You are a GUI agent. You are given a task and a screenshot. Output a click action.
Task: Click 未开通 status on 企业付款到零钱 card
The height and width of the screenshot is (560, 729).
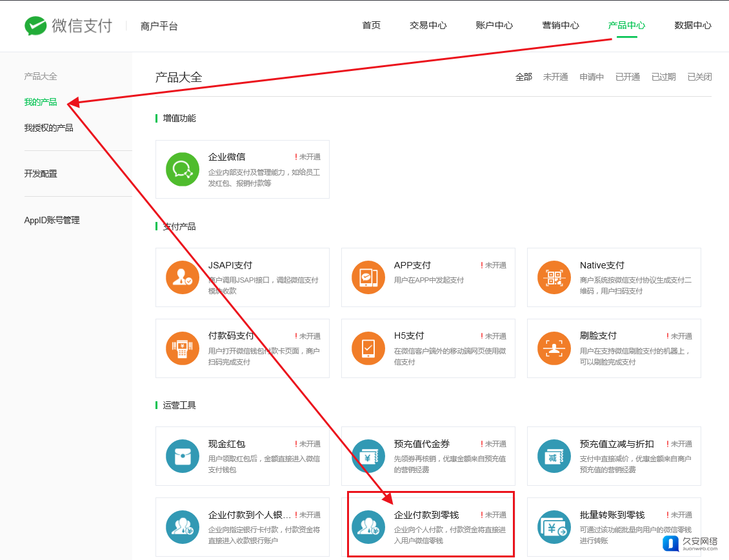pyautogui.click(x=494, y=515)
